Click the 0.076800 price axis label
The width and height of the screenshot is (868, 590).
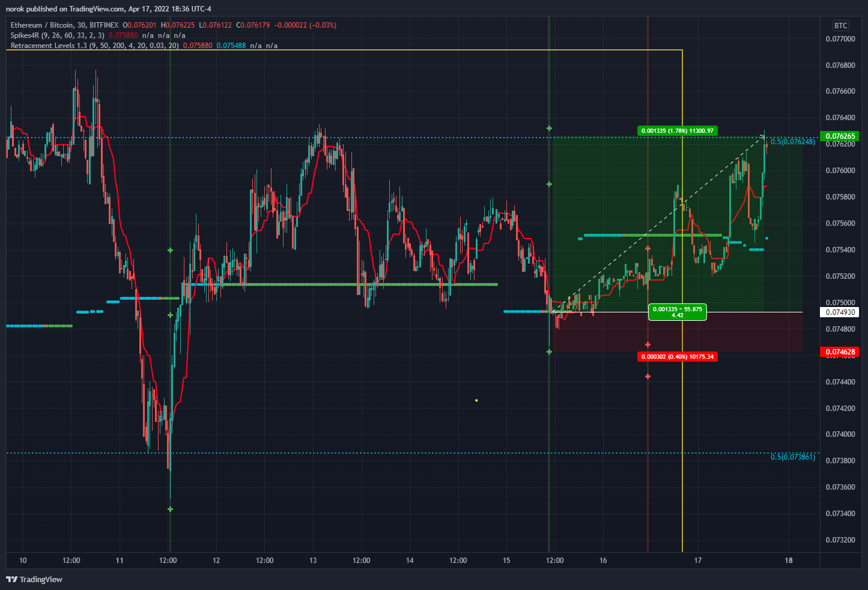840,65
